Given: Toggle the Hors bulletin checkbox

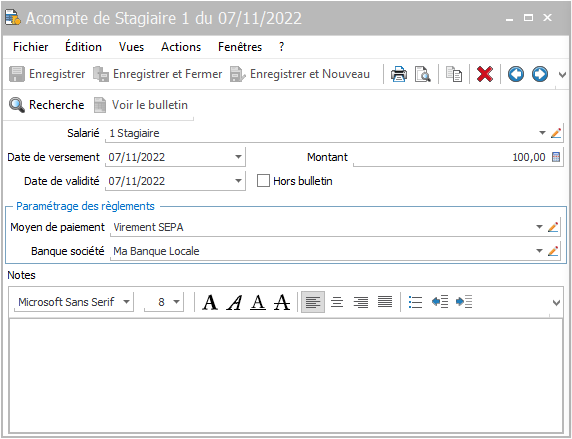Looking at the screenshot, I should click(x=263, y=181).
